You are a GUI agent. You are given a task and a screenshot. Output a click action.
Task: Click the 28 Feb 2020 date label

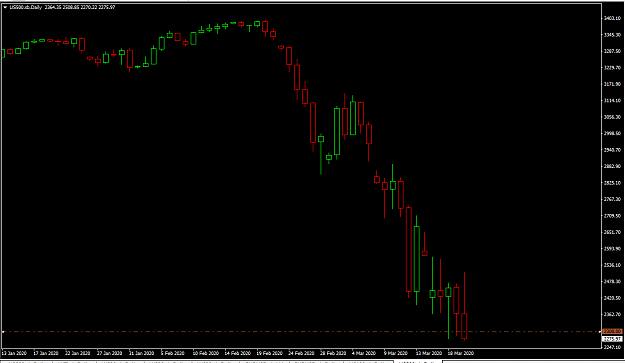[x=333, y=353]
